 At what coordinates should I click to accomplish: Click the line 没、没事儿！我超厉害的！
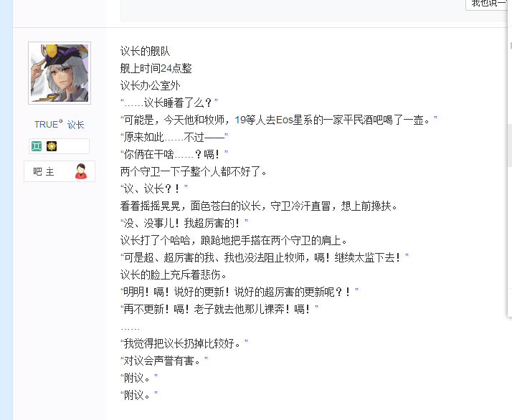tap(184, 223)
